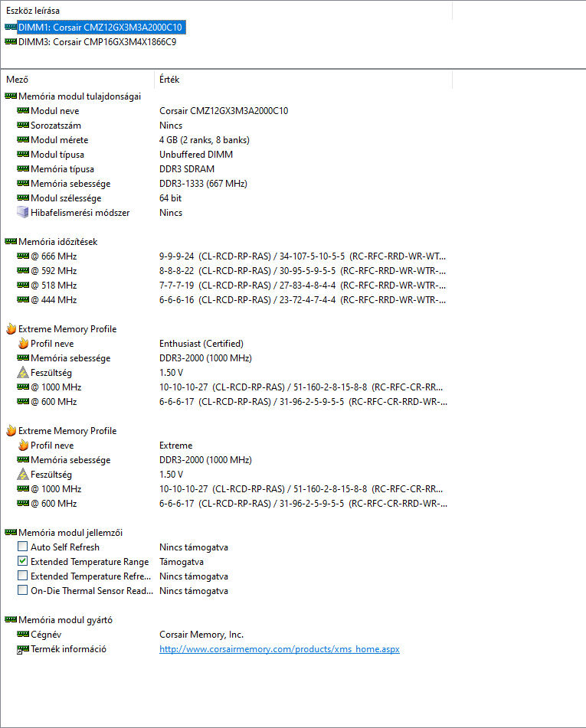The width and height of the screenshot is (586, 728).
Task: Select the Memória modul jellemzői heading
Action: tap(70, 533)
